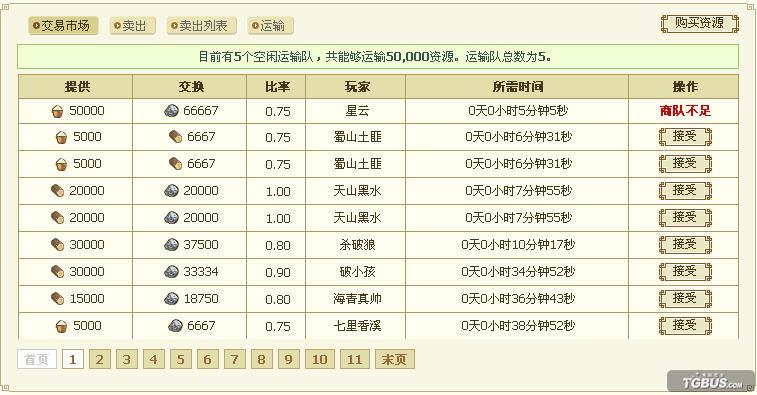Click the exchange amount 18750

coord(201,299)
